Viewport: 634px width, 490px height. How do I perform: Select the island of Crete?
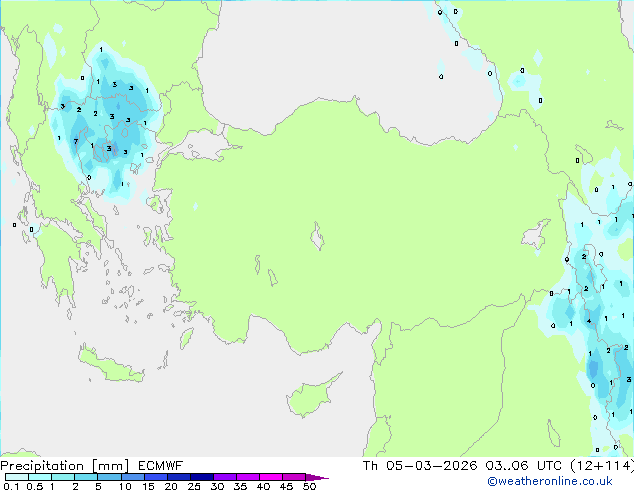[110, 365]
